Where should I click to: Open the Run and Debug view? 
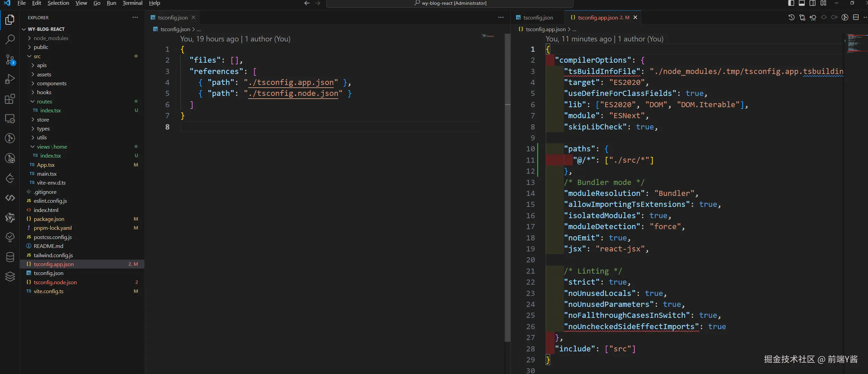(x=10, y=79)
